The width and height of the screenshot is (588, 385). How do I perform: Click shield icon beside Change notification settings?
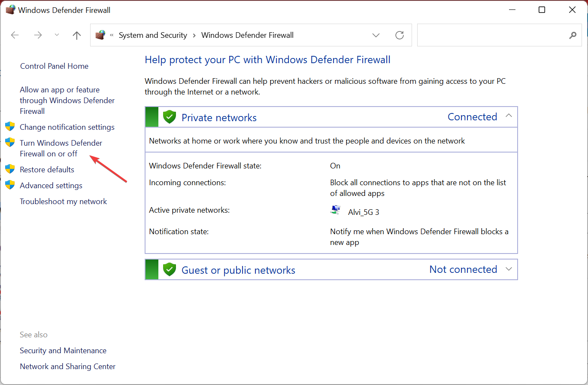(x=10, y=126)
